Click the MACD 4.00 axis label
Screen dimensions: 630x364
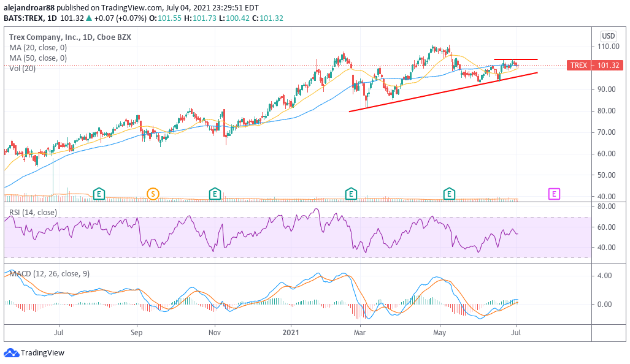pos(605,276)
